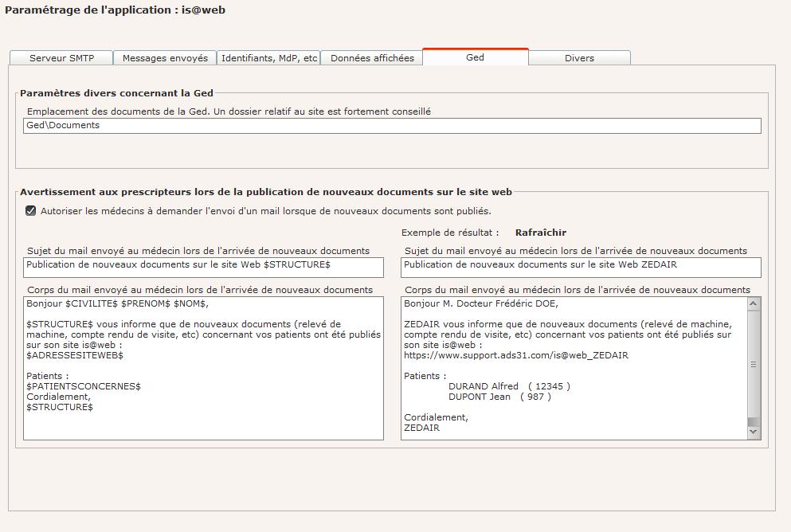The width and height of the screenshot is (791, 532).
Task: Click the 'DUPONT Jean ( 987 )' line
Action: coord(499,397)
